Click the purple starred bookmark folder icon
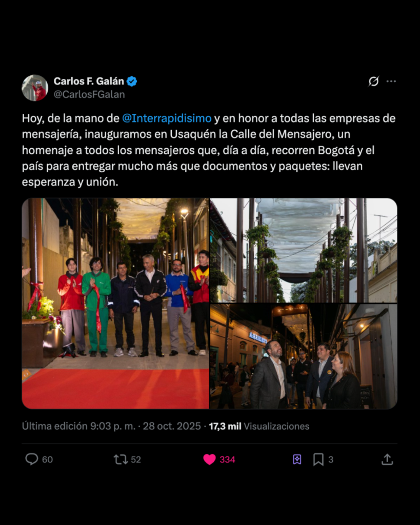 pyautogui.click(x=297, y=459)
